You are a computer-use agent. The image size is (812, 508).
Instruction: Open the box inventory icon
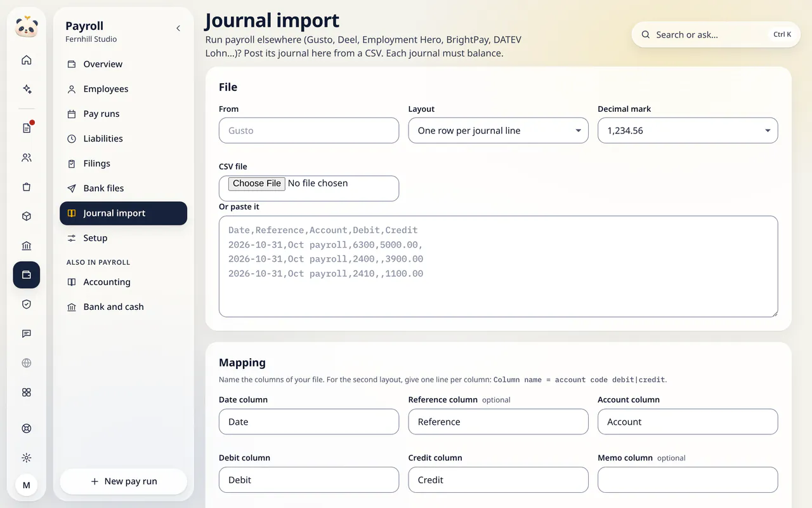pos(27,217)
